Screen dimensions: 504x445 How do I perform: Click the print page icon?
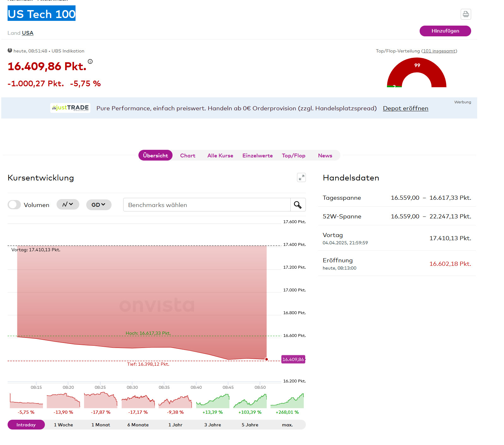click(x=466, y=14)
